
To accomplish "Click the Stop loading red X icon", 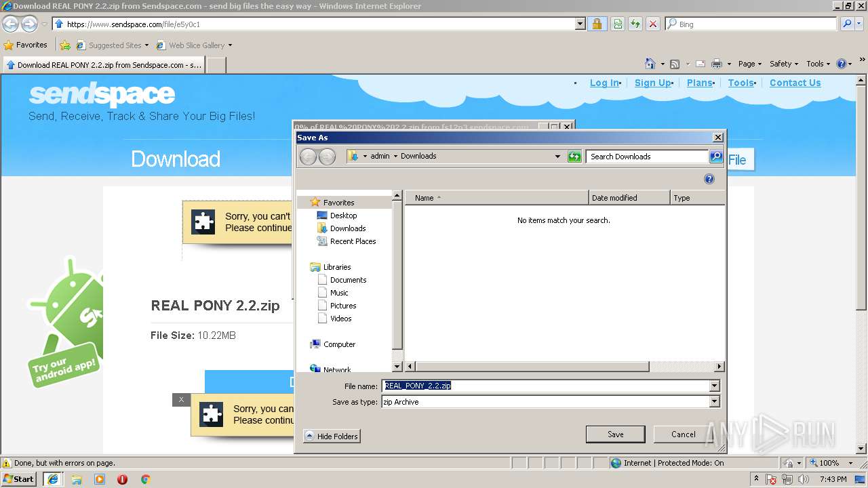I will tap(652, 24).
